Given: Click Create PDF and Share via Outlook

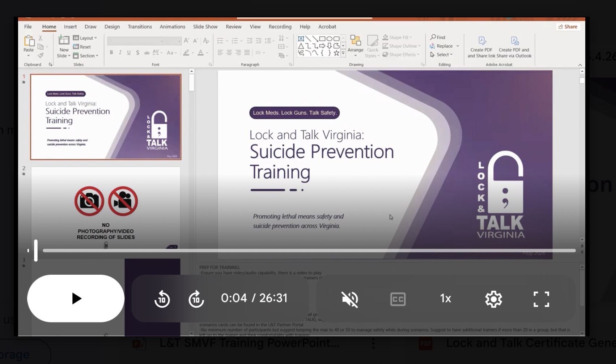Looking at the screenshot, I should coord(514,47).
